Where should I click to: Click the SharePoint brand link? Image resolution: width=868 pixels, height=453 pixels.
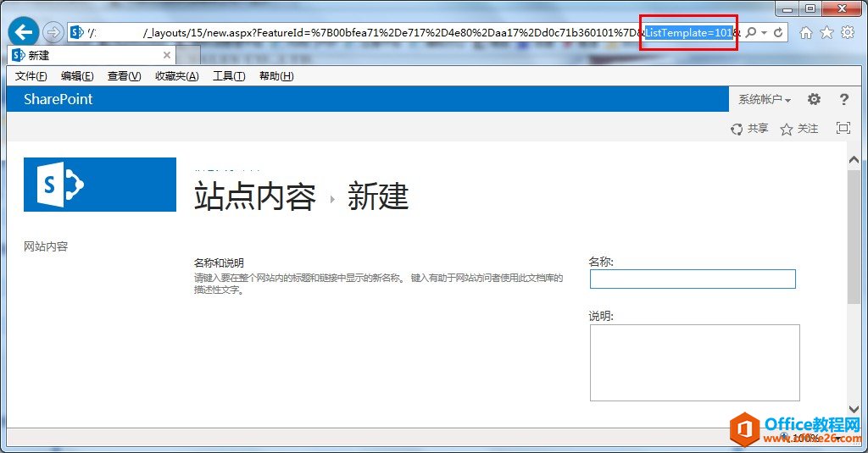pyautogui.click(x=58, y=99)
